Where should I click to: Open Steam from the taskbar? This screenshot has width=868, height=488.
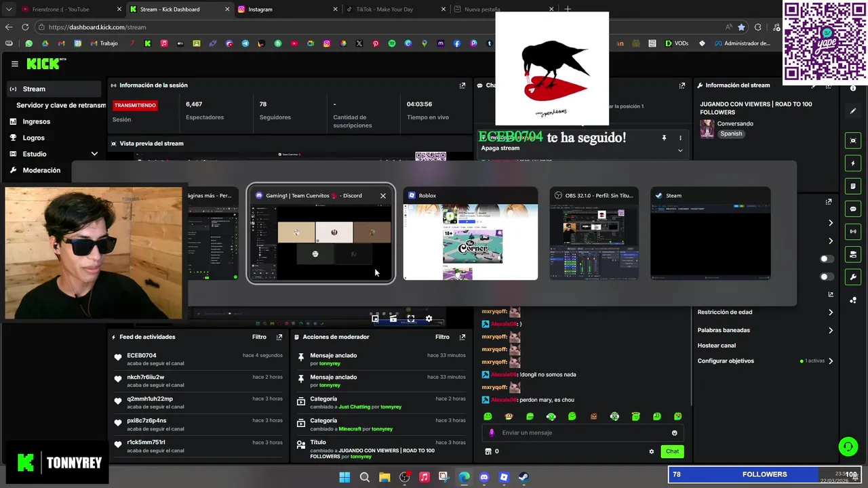coord(524,477)
